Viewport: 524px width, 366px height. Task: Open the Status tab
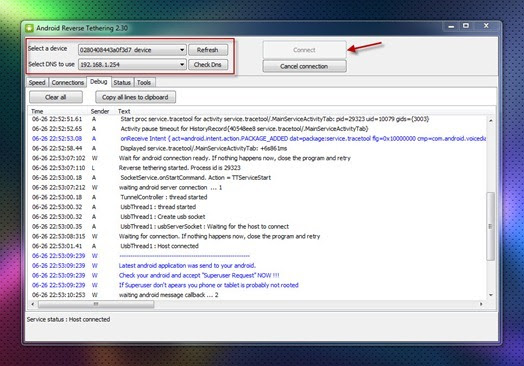point(122,83)
